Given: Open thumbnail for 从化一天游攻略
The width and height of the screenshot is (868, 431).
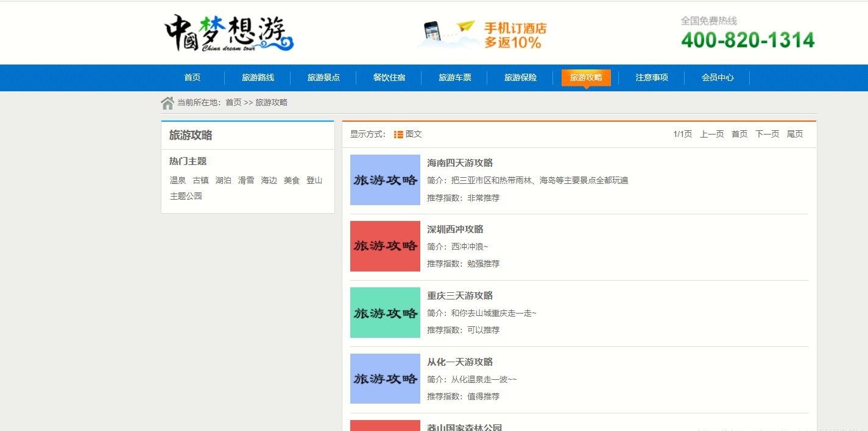Looking at the screenshot, I should click(x=385, y=379).
